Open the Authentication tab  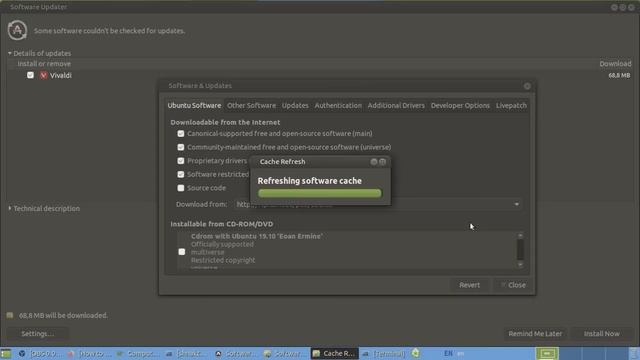338,106
